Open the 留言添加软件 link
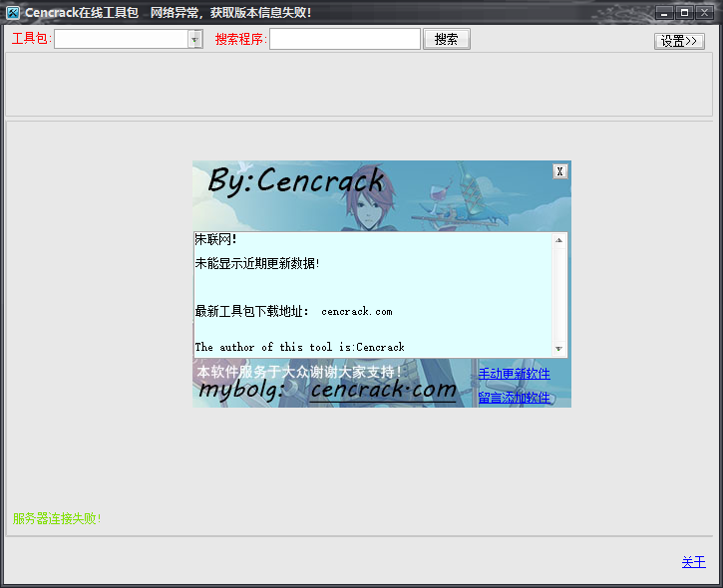Image resolution: width=723 pixels, height=588 pixels. [514, 398]
